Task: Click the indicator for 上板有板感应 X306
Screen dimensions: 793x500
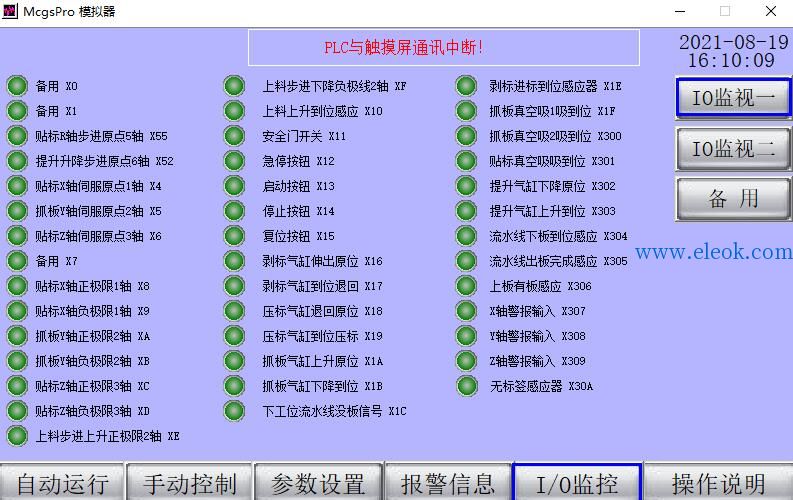Action: click(466, 286)
